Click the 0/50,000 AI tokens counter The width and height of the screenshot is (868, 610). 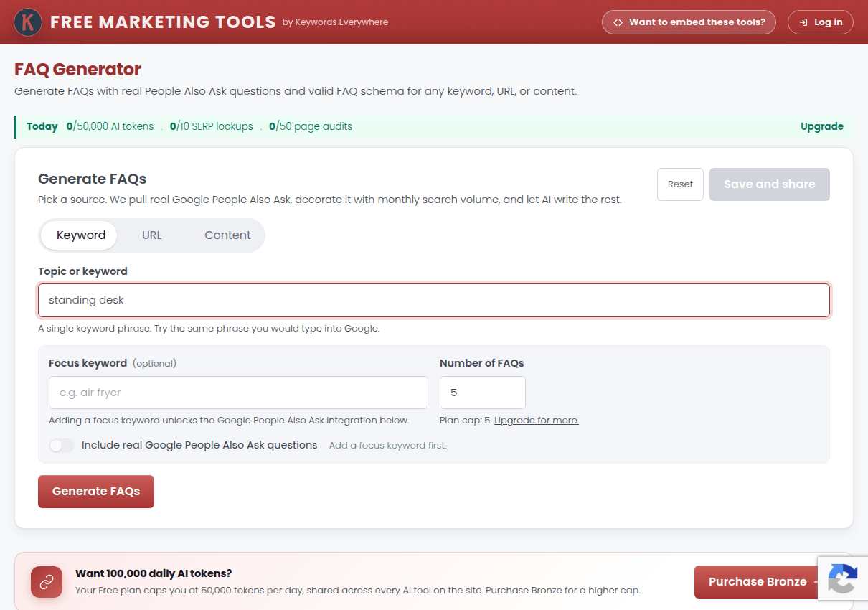click(x=110, y=126)
